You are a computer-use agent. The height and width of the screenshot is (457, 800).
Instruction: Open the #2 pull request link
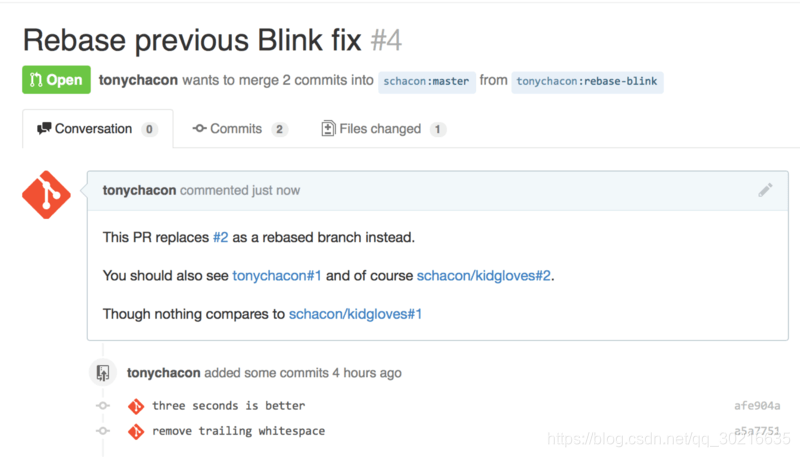tap(220, 237)
